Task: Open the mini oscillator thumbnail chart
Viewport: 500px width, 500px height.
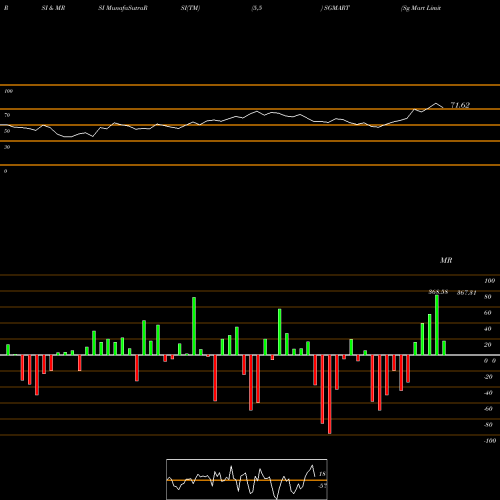Action: 247,479
